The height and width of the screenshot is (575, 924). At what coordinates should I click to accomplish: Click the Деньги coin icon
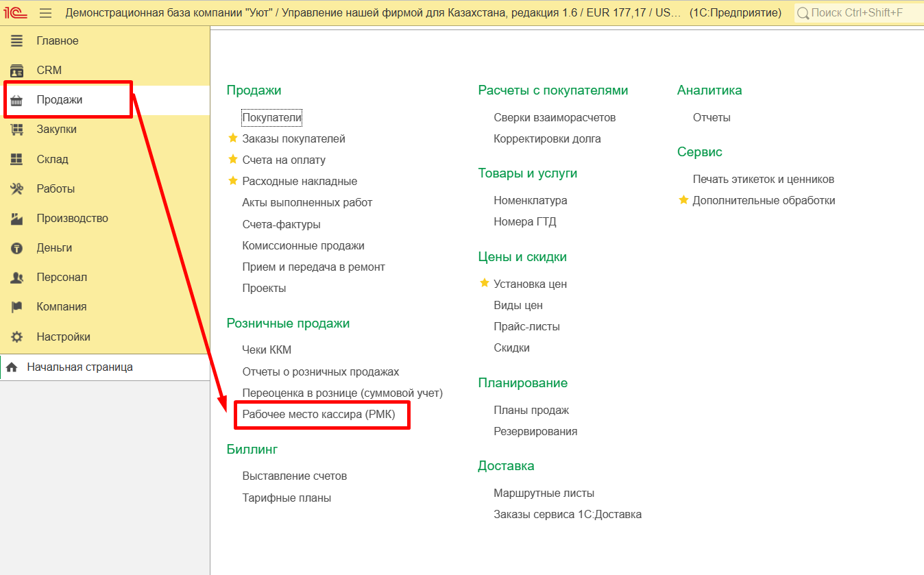(16, 248)
